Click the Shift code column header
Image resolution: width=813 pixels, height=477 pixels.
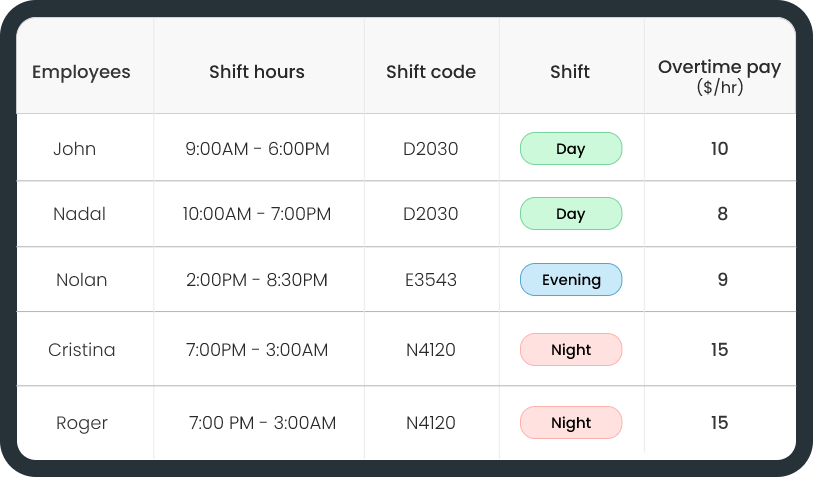(431, 72)
